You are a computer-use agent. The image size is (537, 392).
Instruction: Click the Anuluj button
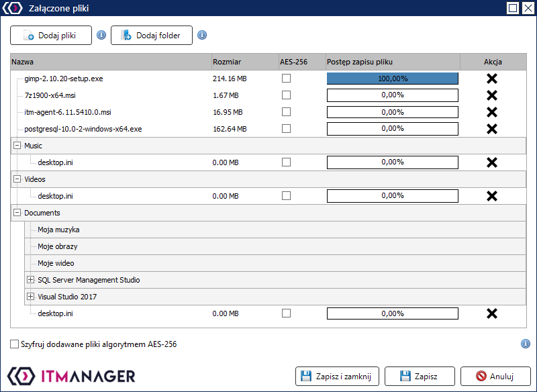pyautogui.click(x=495, y=377)
